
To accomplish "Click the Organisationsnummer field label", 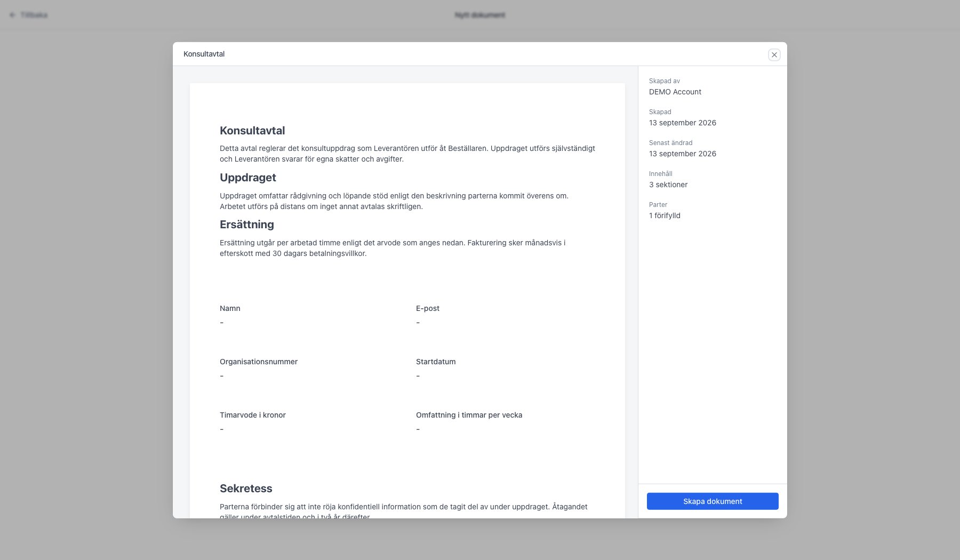I will pos(259,362).
